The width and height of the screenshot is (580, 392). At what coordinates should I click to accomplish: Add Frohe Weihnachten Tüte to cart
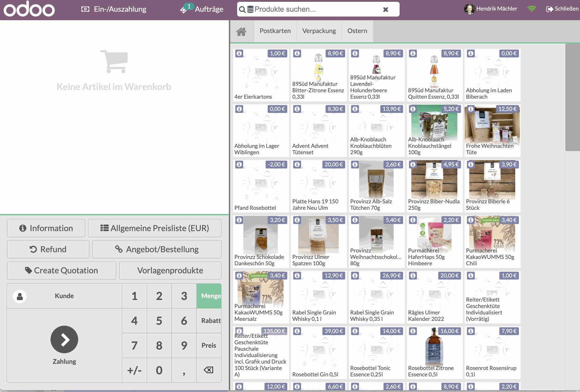(492, 131)
